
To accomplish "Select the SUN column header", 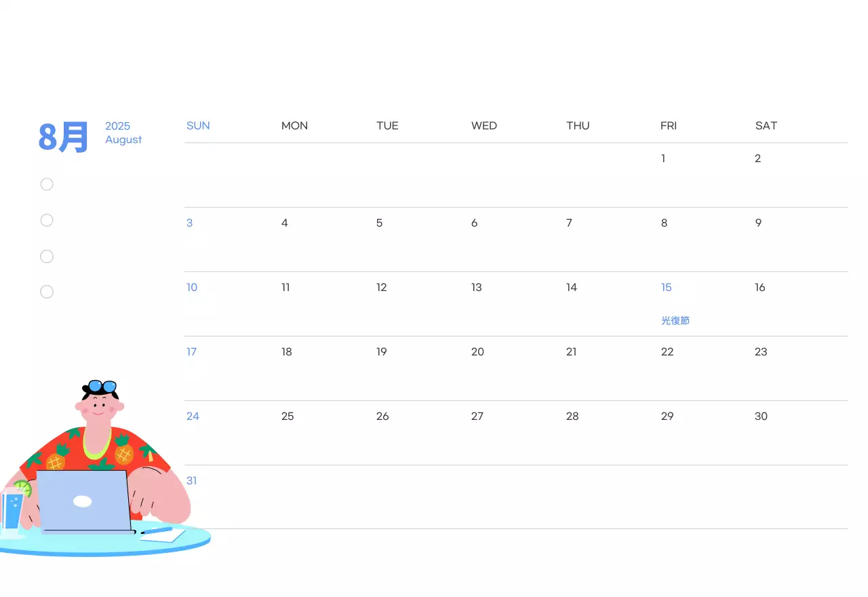I will point(198,126).
